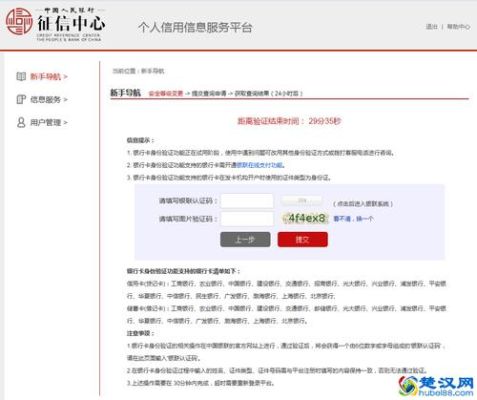
Task: Click the gray 上一步 button
Action: pyautogui.click(x=245, y=240)
